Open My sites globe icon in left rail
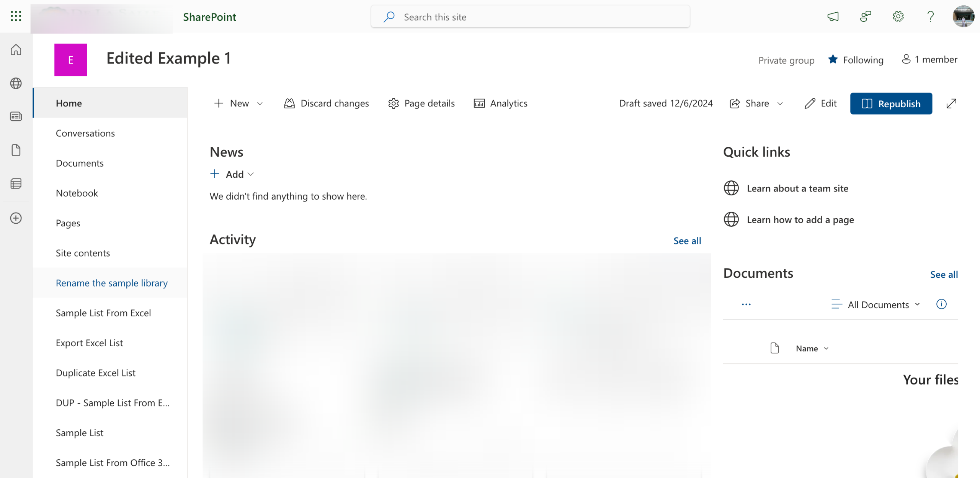 coord(16,83)
